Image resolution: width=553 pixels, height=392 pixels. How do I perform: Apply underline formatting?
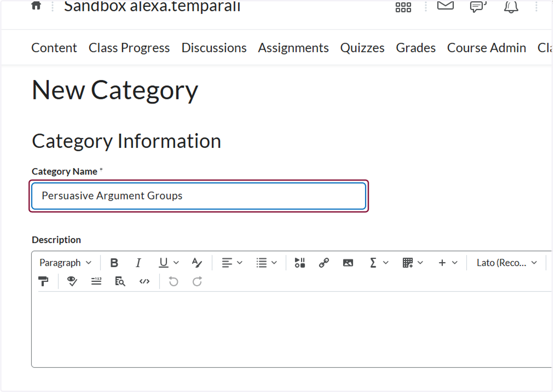click(163, 263)
